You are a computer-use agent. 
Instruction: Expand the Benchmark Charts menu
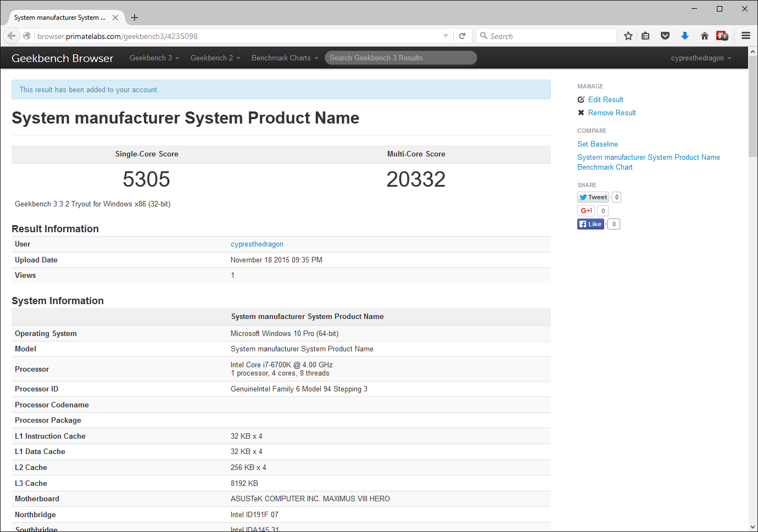pyautogui.click(x=285, y=58)
